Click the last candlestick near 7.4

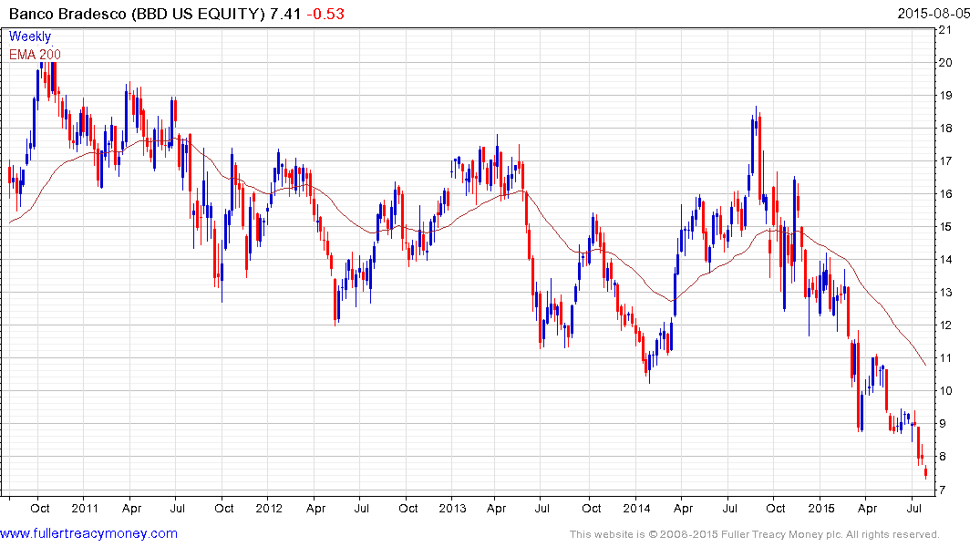[925, 473]
